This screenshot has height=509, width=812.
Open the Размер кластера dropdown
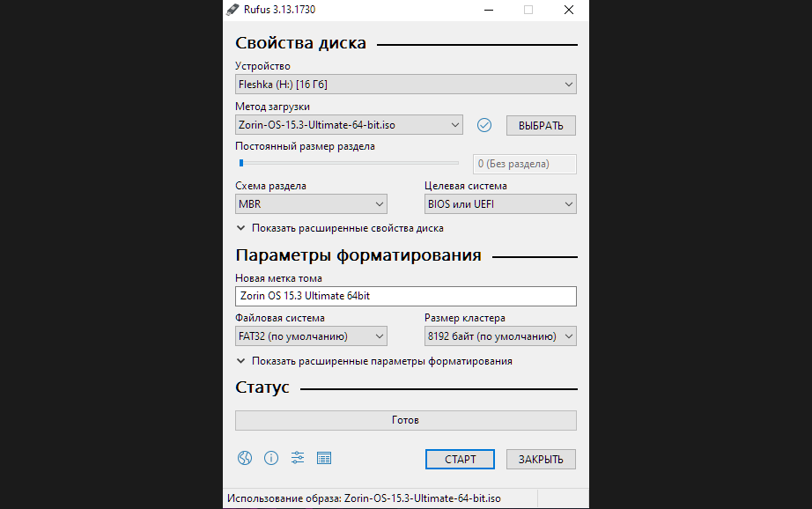(500, 336)
